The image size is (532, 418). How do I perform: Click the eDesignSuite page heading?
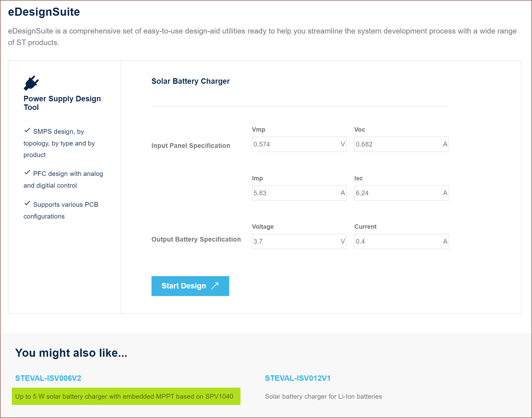tap(44, 12)
